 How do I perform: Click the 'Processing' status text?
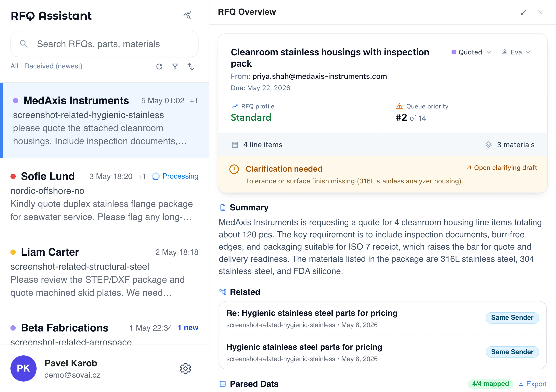[180, 176]
